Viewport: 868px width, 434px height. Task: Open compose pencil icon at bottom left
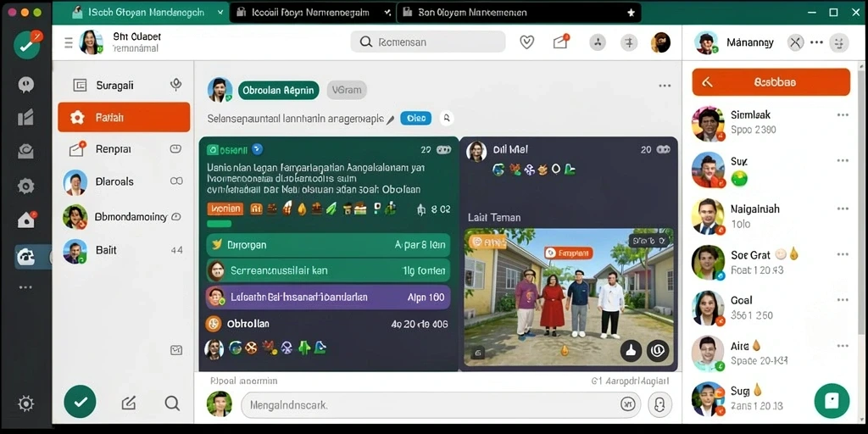pyautogui.click(x=129, y=403)
